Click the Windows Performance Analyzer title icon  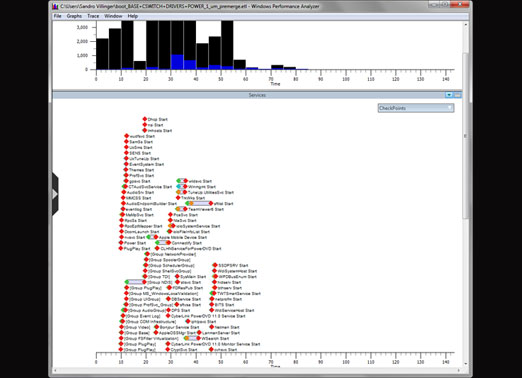[56, 6]
